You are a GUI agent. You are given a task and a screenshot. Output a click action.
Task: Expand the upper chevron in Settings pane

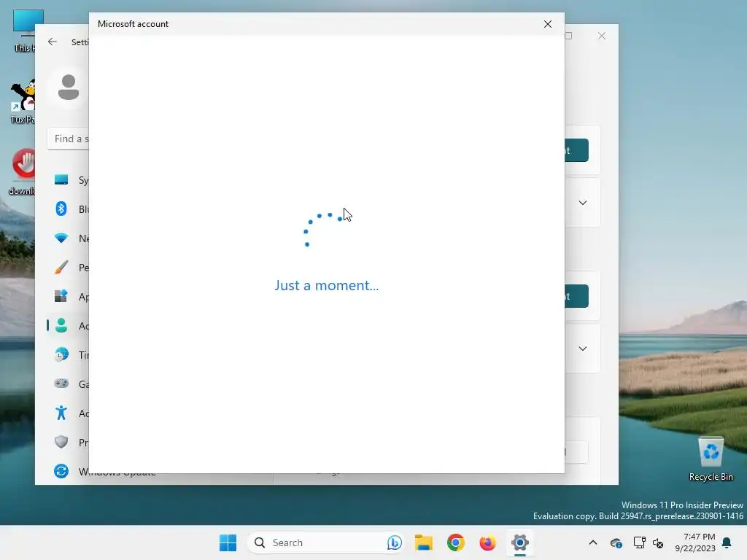pyautogui.click(x=582, y=203)
